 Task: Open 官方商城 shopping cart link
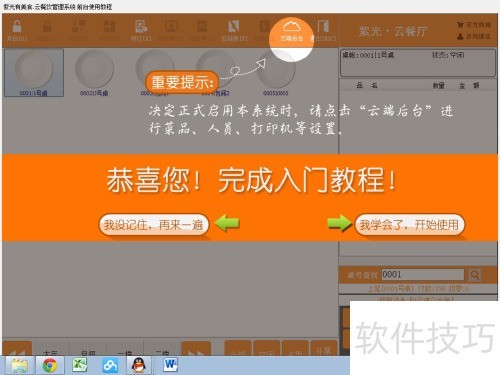pyautogui.click(x=474, y=25)
